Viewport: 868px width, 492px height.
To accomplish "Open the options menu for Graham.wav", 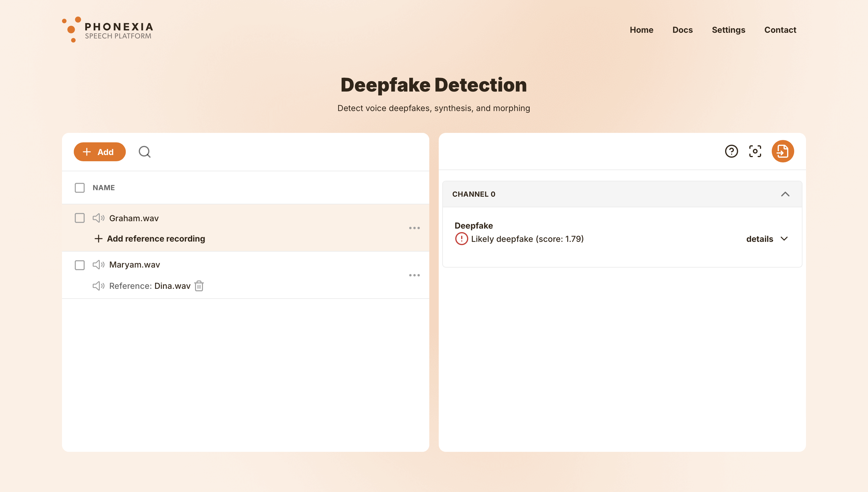I will click(414, 228).
